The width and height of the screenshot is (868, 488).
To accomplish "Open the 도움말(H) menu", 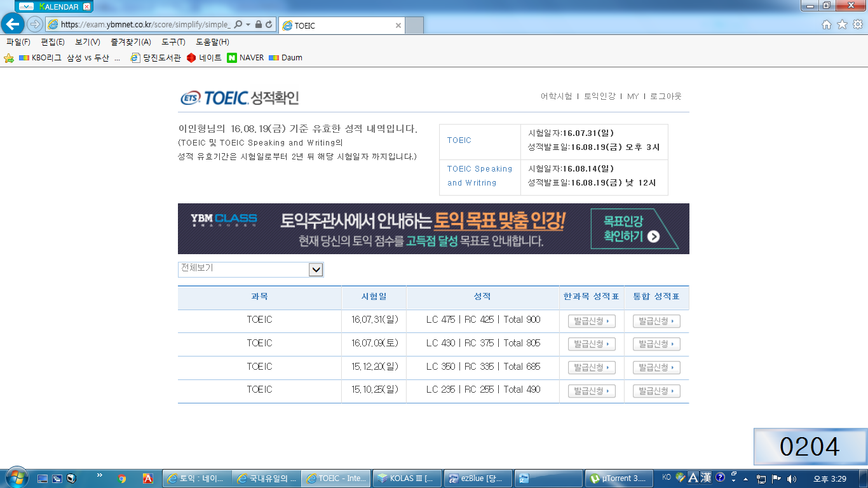I will 212,42.
